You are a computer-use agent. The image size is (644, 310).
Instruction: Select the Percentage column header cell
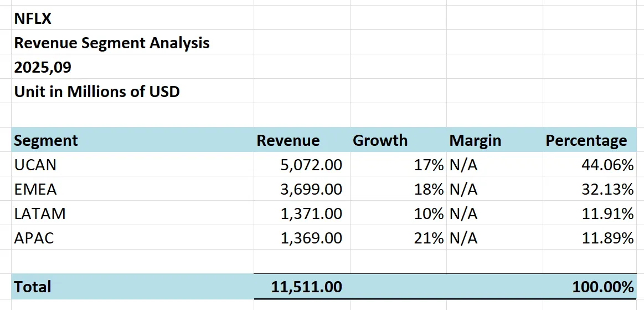(586, 140)
